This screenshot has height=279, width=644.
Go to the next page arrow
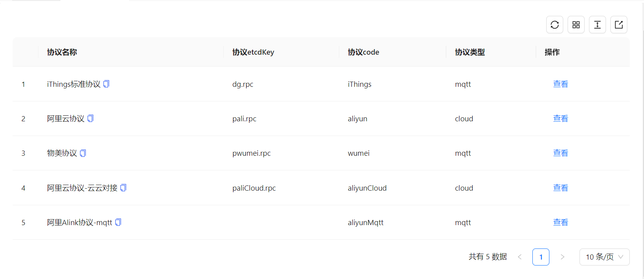point(562,257)
